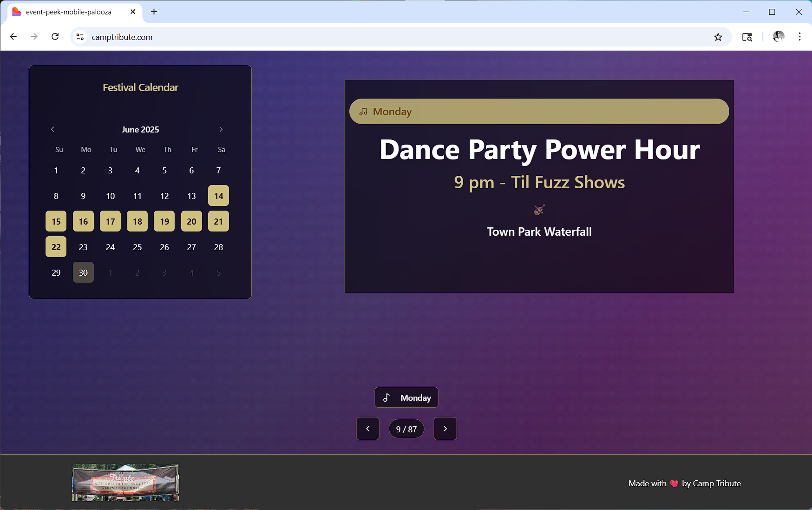
Task: Select highlighted date June 18
Action: tap(138, 221)
